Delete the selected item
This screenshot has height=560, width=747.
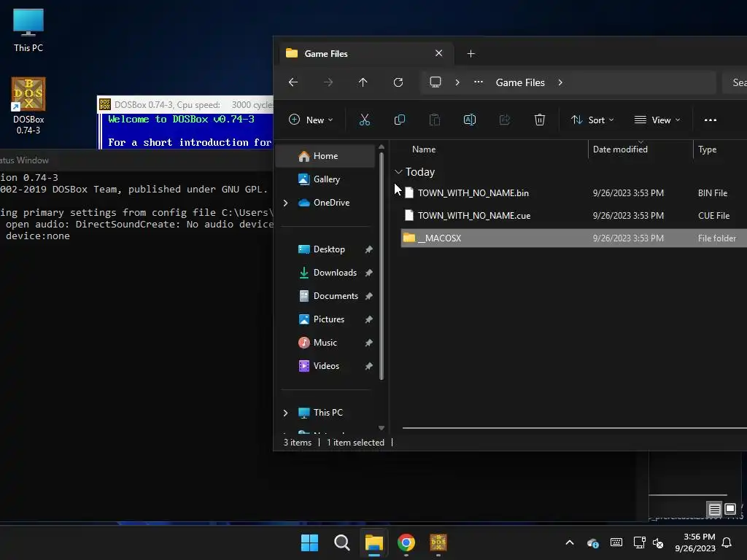pyautogui.click(x=540, y=120)
